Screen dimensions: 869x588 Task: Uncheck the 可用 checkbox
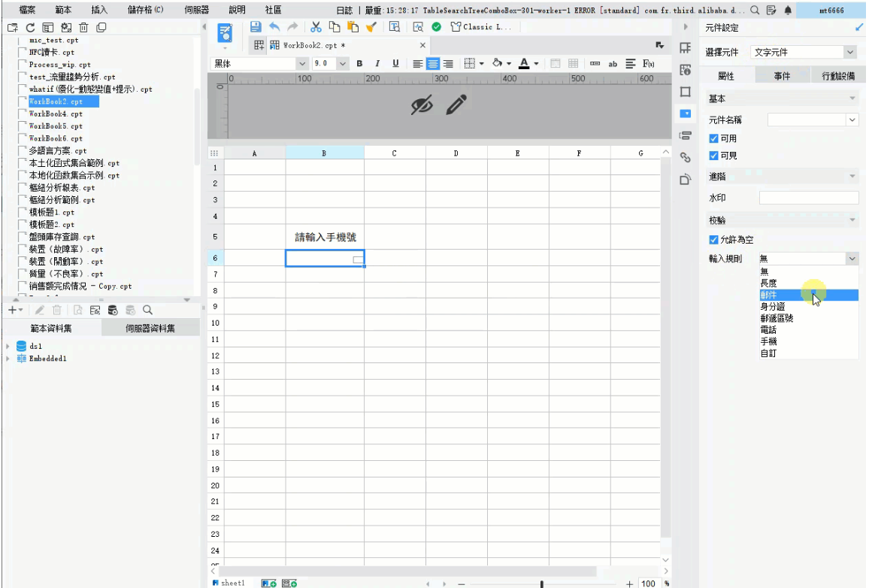[714, 138]
